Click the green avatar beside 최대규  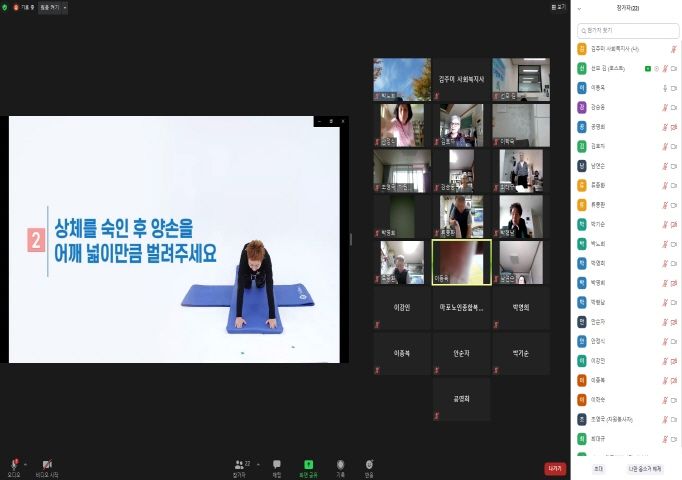(x=582, y=439)
